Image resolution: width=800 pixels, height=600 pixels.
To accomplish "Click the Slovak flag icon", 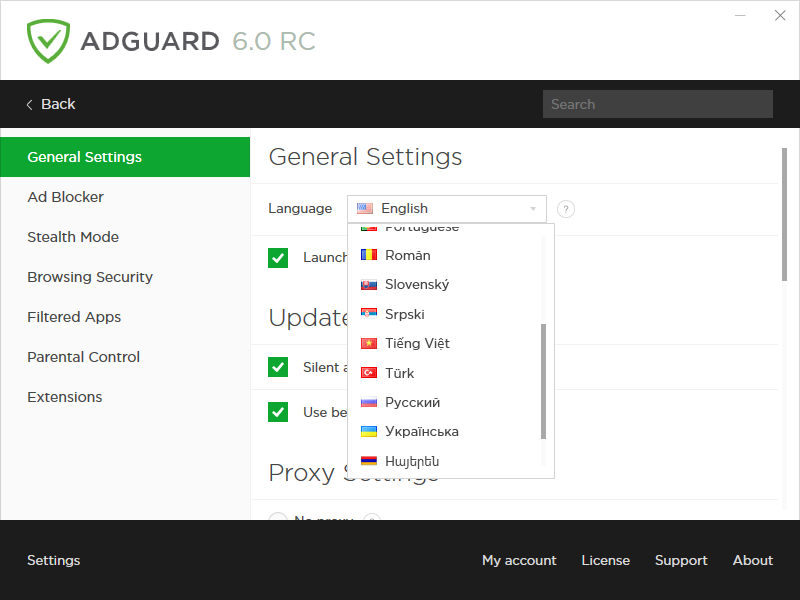I will pos(368,284).
